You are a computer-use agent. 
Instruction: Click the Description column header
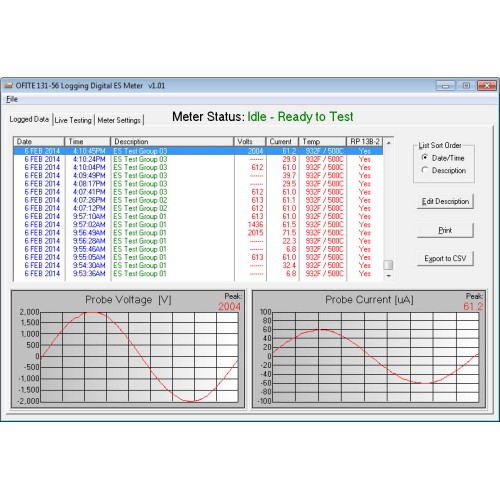click(x=172, y=141)
